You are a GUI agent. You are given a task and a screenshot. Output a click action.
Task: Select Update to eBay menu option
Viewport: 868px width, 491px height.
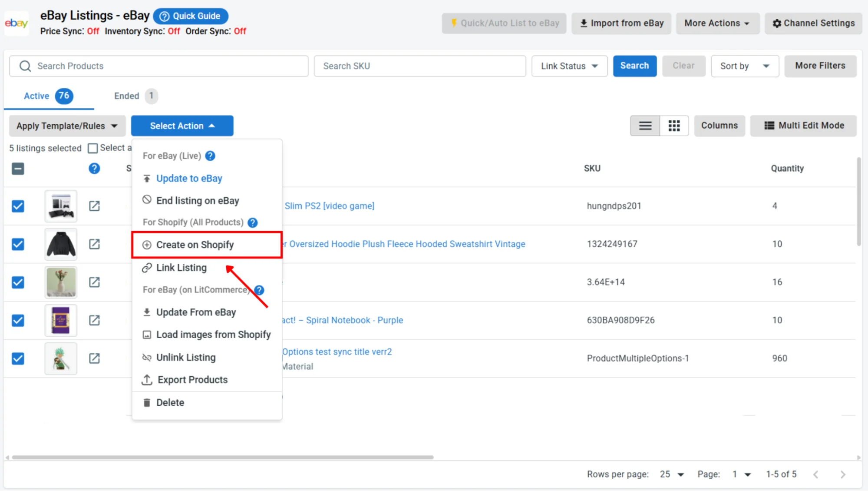pyautogui.click(x=207, y=179)
